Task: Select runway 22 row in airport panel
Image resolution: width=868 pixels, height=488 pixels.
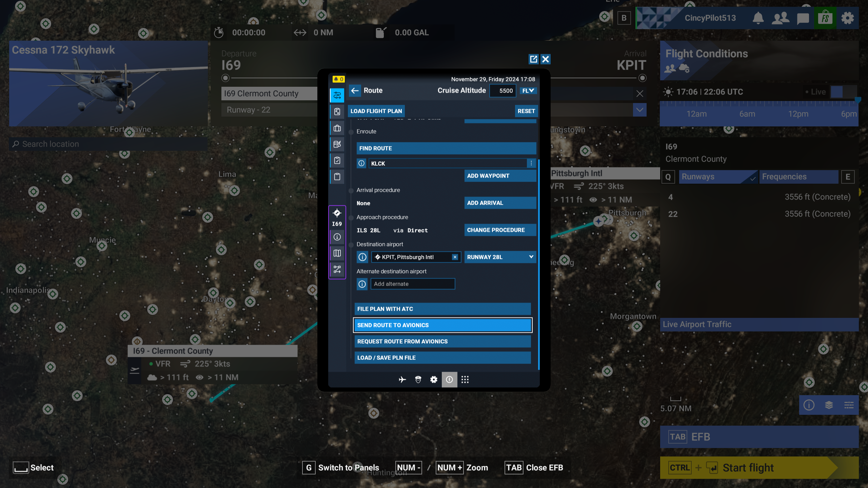Action: point(759,214)
